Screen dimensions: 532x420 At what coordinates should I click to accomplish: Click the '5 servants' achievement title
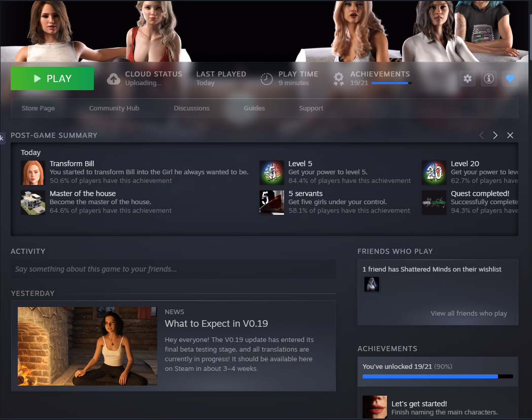tap(305, 194)
